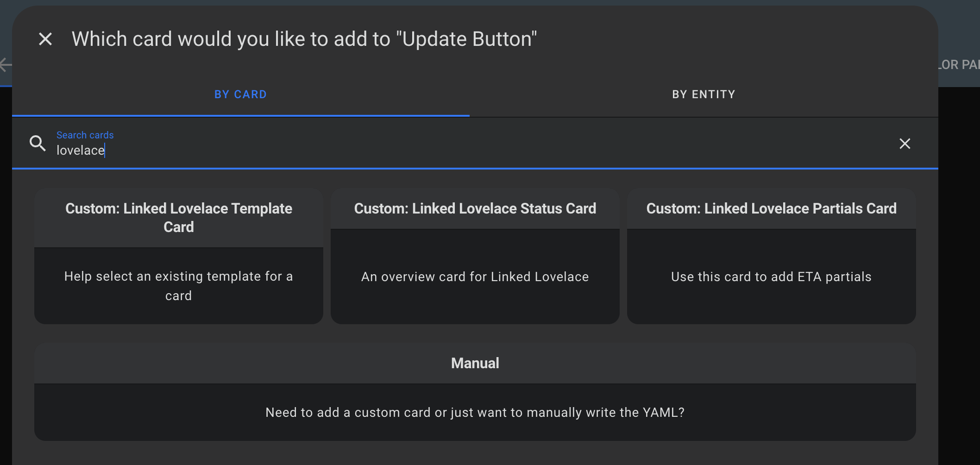This screenshot has height=465, width=980.
Task: Switch to the By Entity tab
Action: click(x=704, y=94)
